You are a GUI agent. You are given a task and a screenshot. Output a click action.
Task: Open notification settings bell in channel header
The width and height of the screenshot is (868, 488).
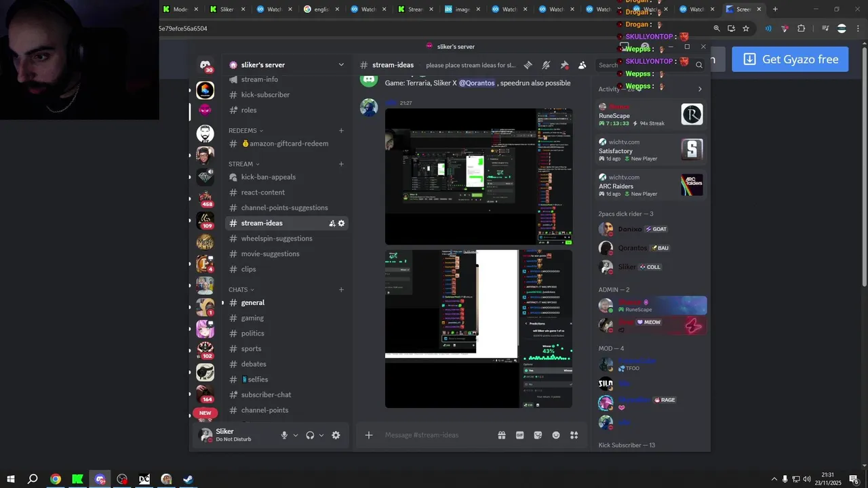pyautogui.click(x=546, y=65)
